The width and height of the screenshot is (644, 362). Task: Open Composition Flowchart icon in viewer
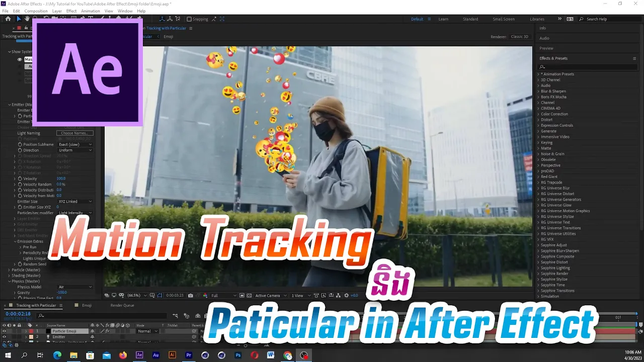click(x=338, y=296)
